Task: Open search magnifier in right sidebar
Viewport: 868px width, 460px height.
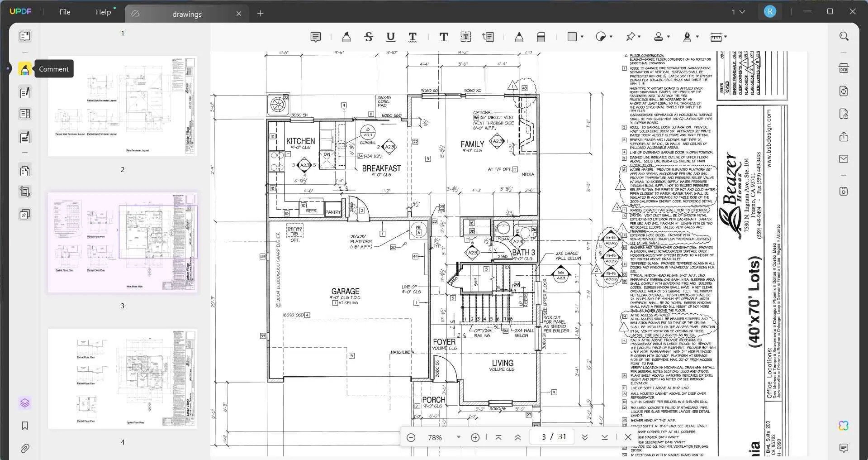Action: pyautogui.click(x=844, y=36)
